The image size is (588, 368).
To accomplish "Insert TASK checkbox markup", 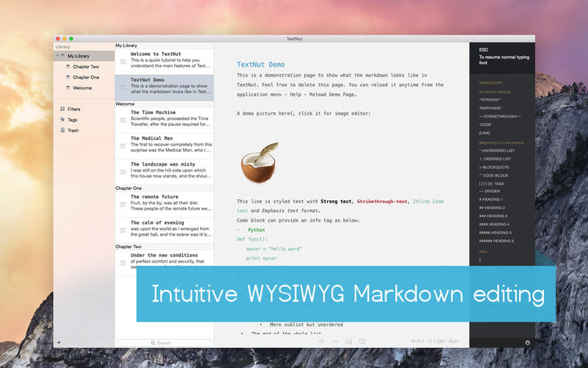I will point(491,183).
